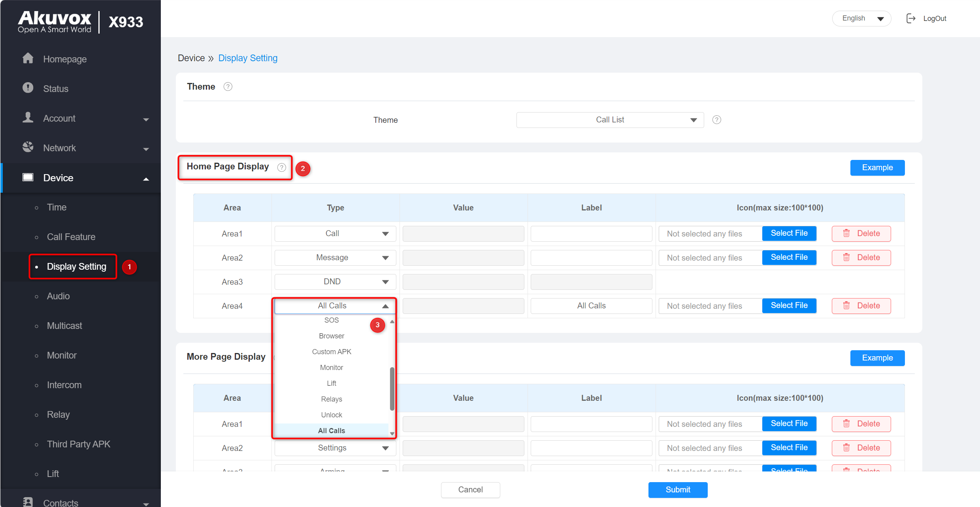Click Display Setting breadcrumb link

pos(248,58)
